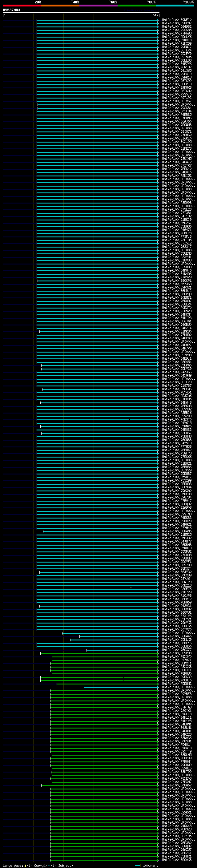Viewport: 197px width, 868px height.
Task: Select hit UniRef100_B3MT99
Action: point(176,772)
